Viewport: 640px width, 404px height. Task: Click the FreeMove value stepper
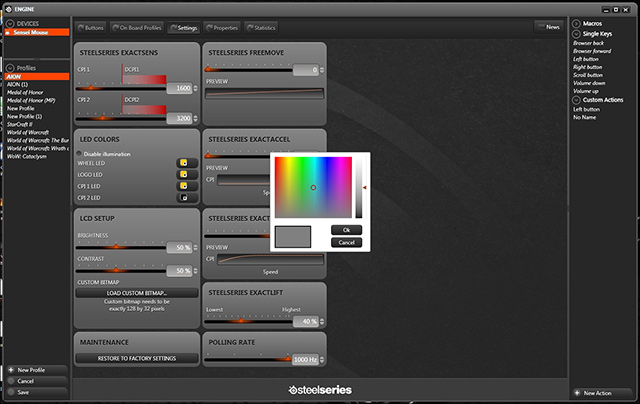[x=322, y=70]
